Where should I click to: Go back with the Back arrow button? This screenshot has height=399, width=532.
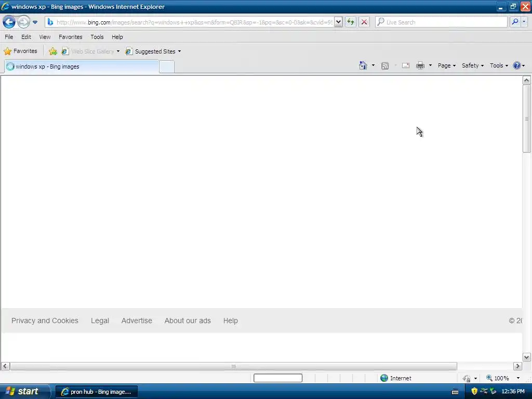9,22
